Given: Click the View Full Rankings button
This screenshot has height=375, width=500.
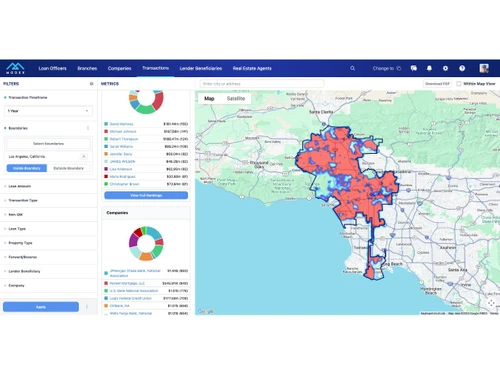Looking at the screenshot, I should pos(146,195).
